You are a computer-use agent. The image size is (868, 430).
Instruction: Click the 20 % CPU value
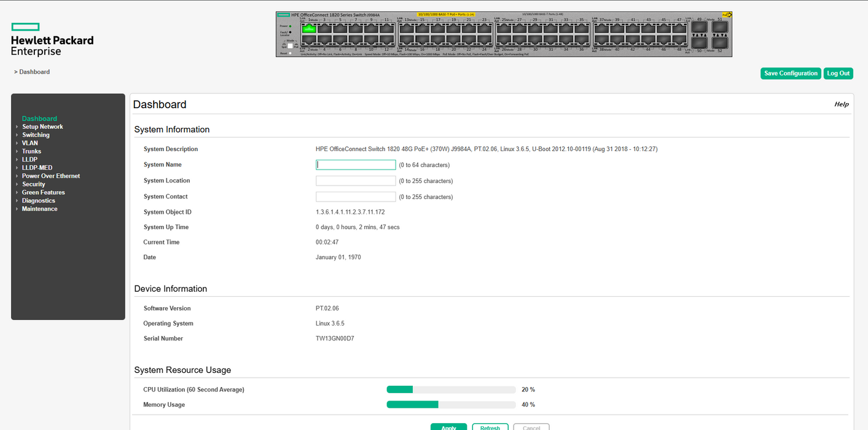click(528, 389)
